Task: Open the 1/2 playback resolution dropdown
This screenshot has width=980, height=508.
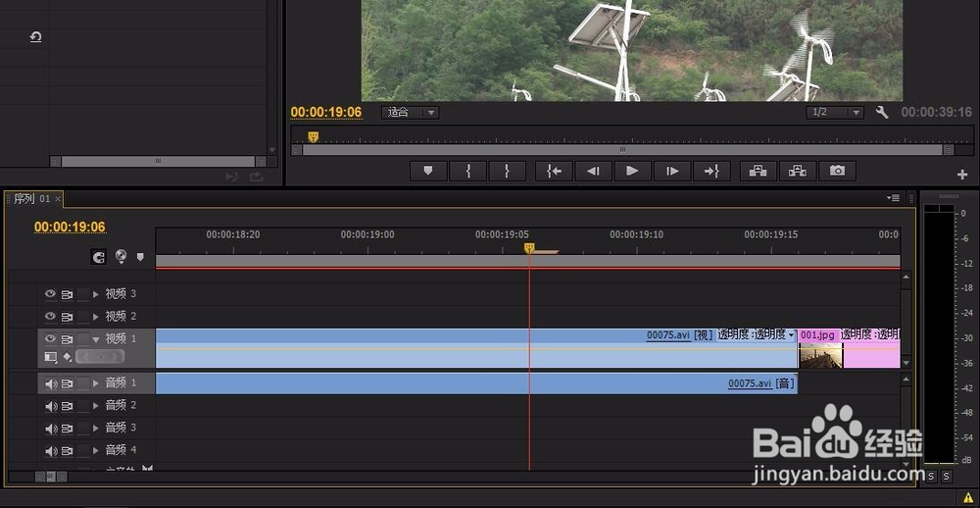Action: tap(834, 113)
